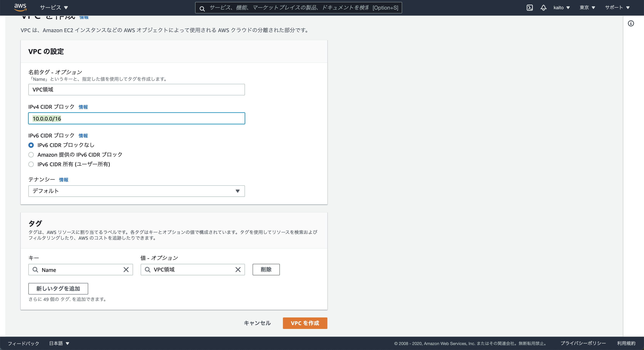Open the CloudShell terminal icon
This screenshot has width=644, height=350.
pyautogui.click(x=530, y=7)
